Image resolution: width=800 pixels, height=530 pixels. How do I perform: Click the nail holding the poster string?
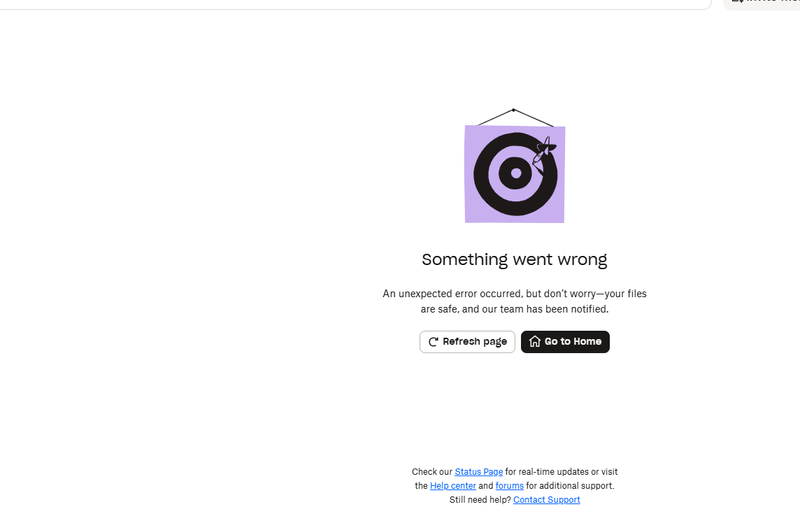pyautogui.click(x=514, y=110)
